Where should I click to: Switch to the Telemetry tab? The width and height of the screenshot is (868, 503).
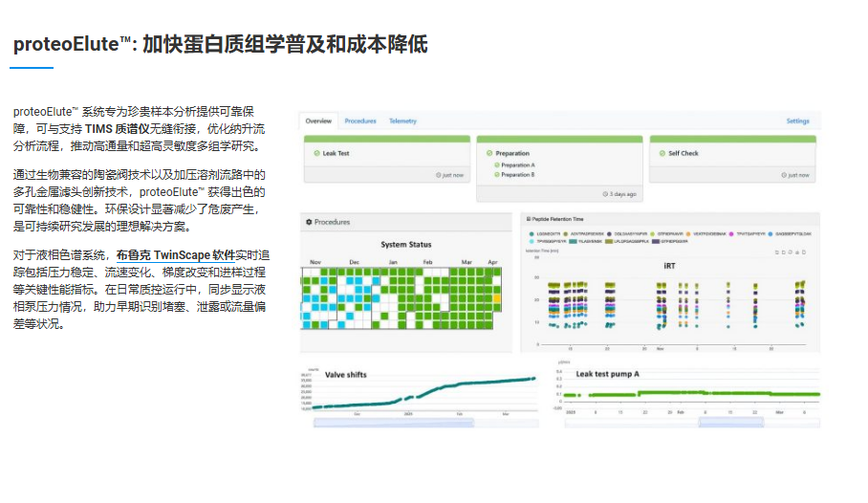point(402,120)
